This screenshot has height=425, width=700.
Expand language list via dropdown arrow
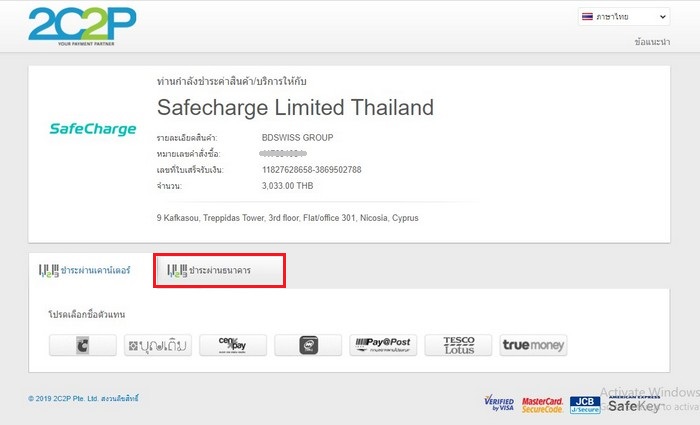662,17
